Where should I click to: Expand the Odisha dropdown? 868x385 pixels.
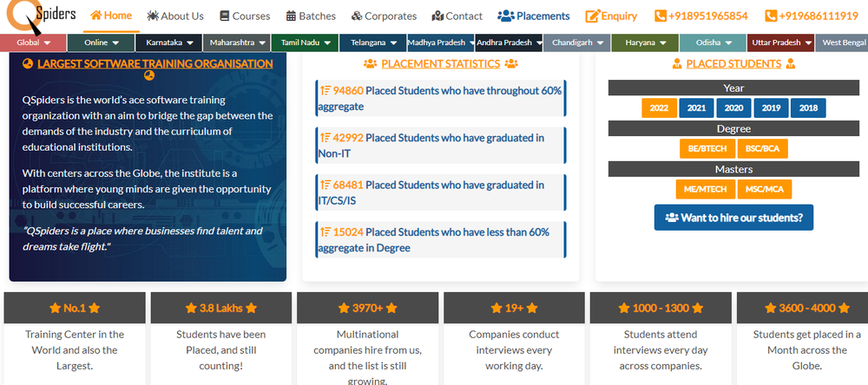point(713,42)
